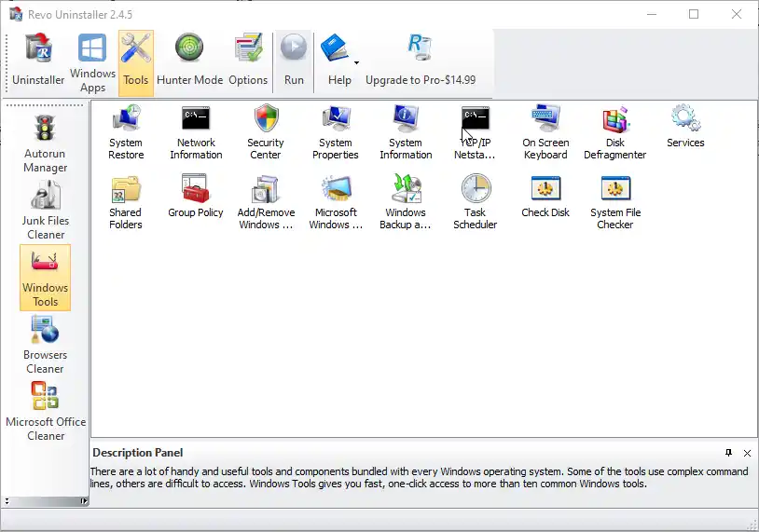Launch Disk Defragmenter
The width and height of the screenshot is (759, 532).
click(614, 132)
